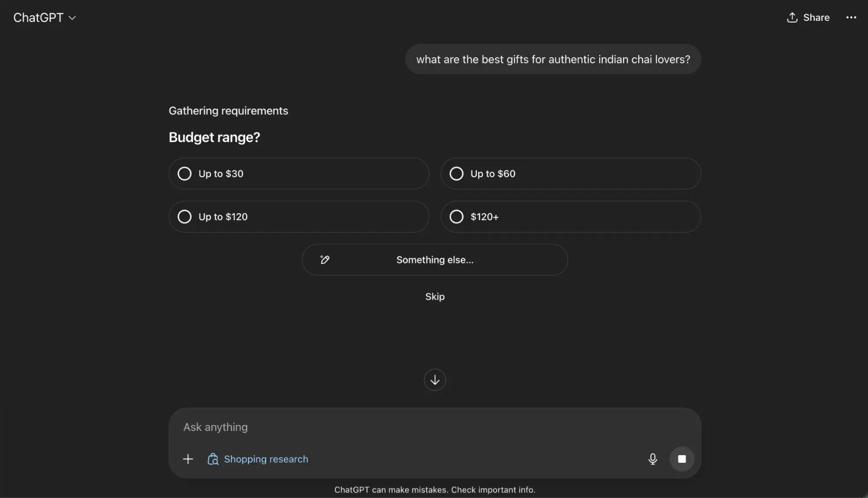
Task: Click the scroll-to-bottom arrow button
Action: 435,380
